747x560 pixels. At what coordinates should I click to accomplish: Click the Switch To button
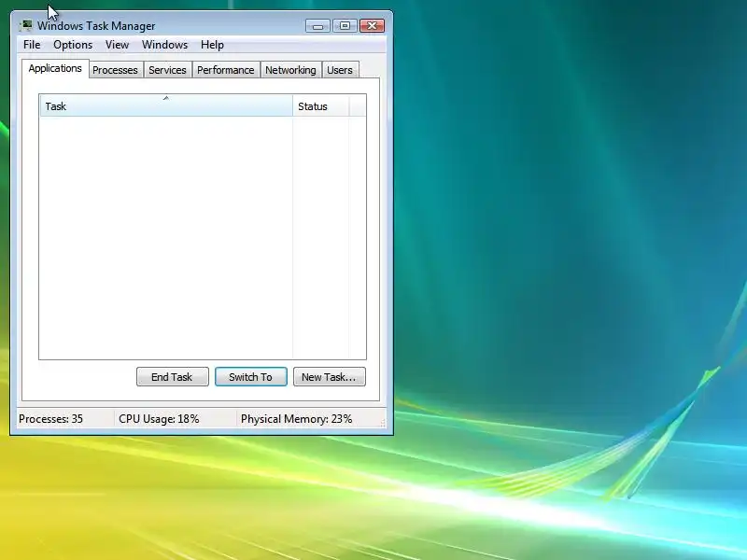[251, 377]
